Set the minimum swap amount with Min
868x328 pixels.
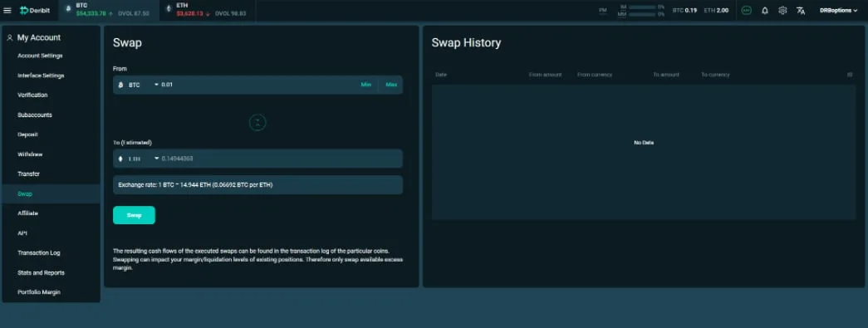point(366,85)
